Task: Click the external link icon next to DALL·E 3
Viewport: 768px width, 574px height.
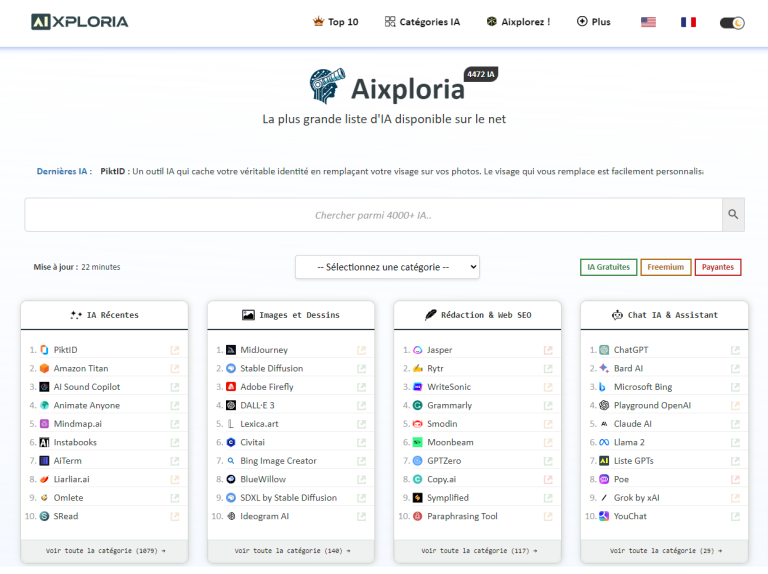Action: 361,406
